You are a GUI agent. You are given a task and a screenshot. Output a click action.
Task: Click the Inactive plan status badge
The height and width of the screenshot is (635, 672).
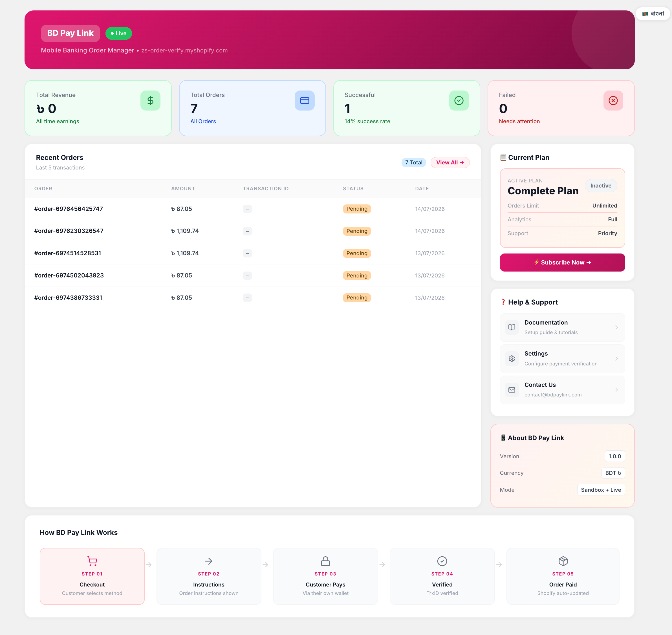[601, 186]
